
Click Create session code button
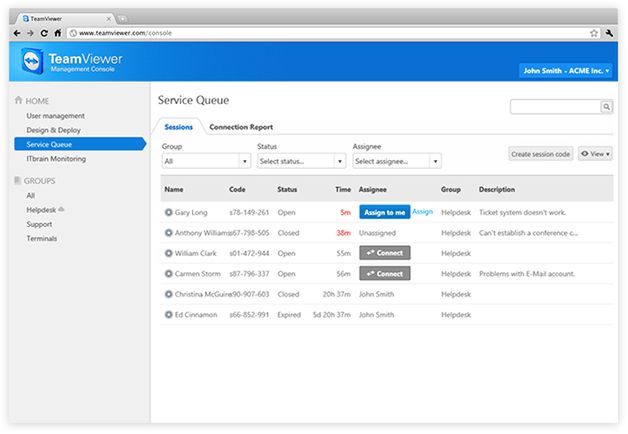[x=540, y=154]
